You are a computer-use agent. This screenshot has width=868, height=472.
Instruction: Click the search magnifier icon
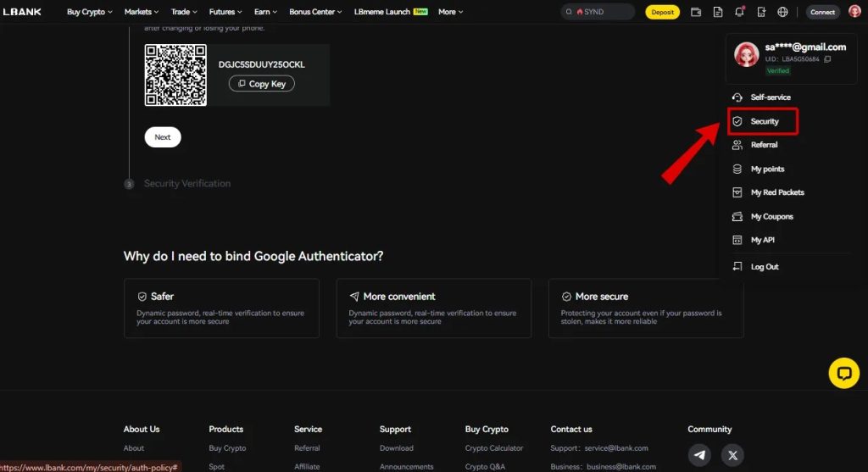[x=569, y=12]
